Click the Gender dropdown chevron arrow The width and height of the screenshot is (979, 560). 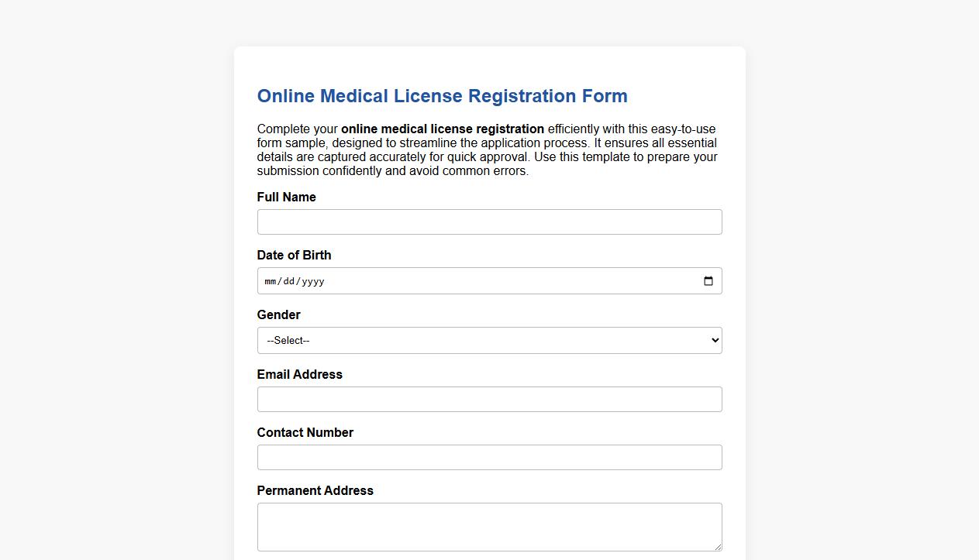(x=713, y=340)
